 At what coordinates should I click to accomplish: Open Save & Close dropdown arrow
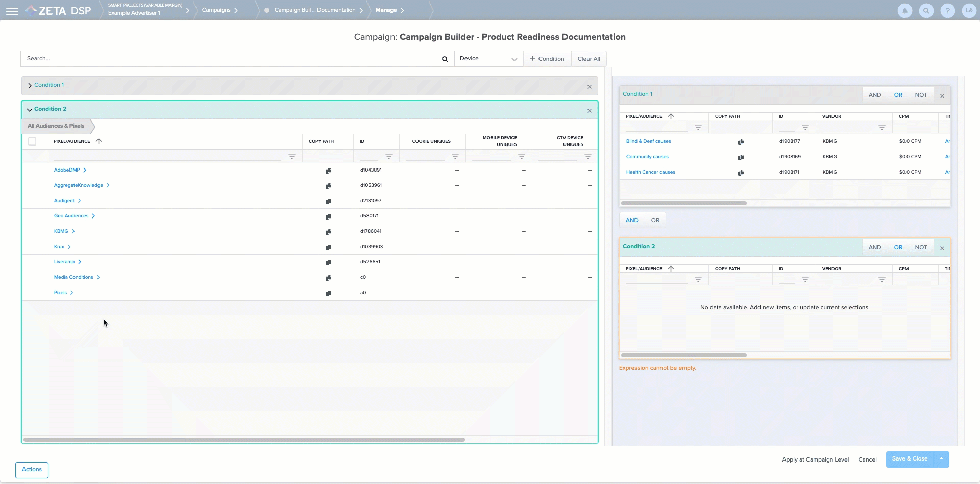tap(941, 459)
